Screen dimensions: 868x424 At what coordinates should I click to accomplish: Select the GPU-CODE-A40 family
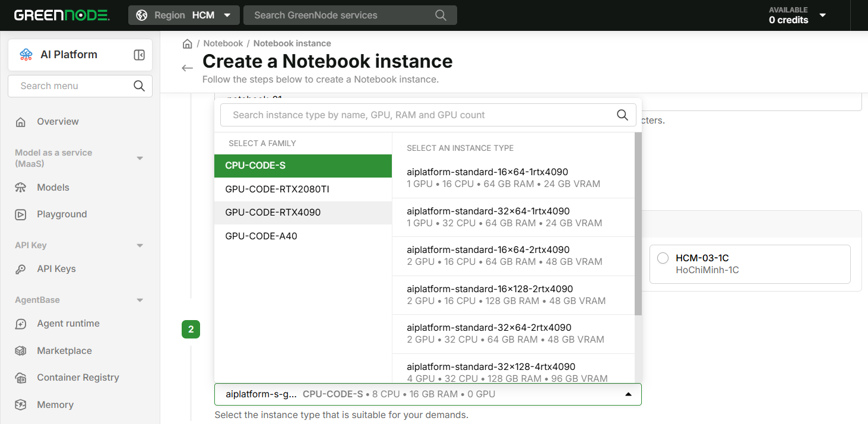[303, 236]
